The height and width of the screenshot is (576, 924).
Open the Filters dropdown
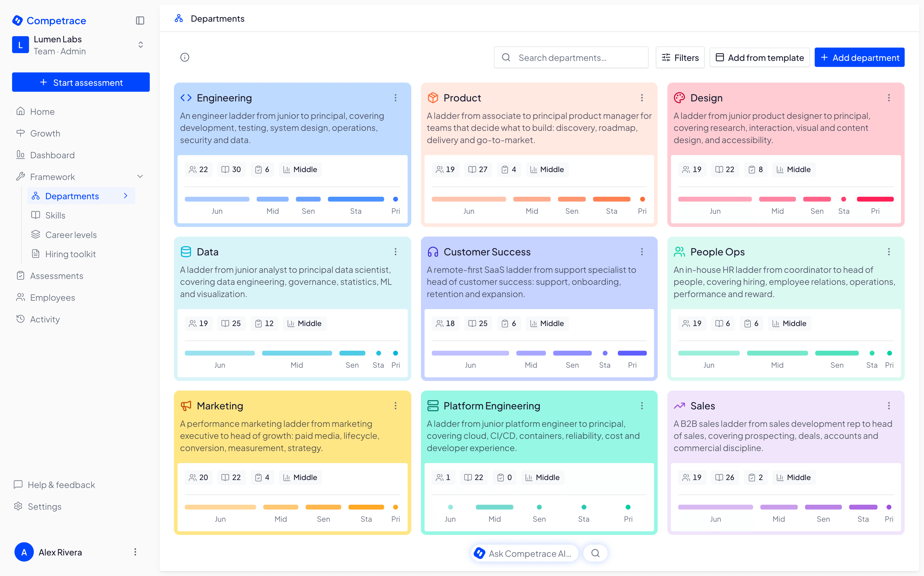[x=680, y=57]
